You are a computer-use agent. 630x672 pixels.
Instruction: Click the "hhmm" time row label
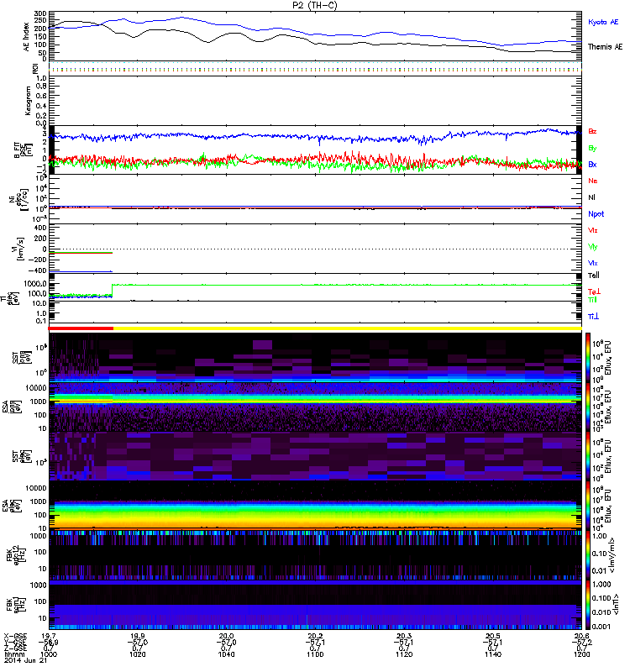pyautogui.click(x=13, y=654)
